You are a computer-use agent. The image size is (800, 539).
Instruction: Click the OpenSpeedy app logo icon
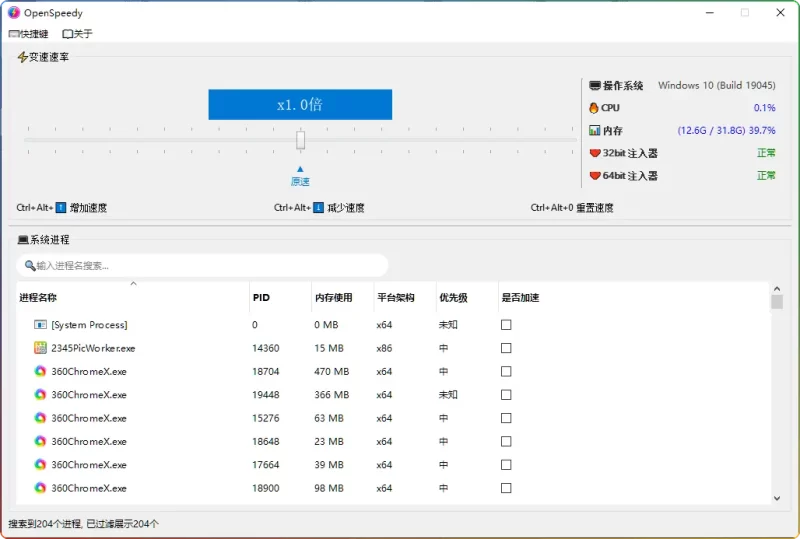(x=14, y=13)
